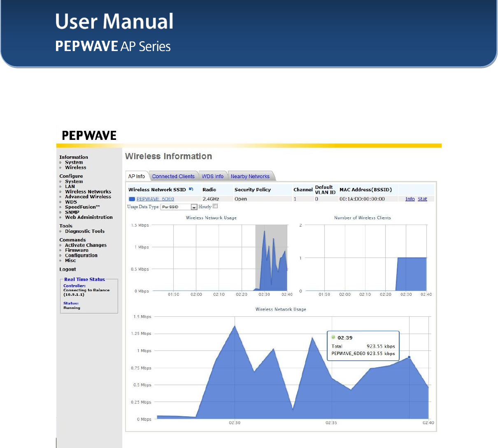
Task: Open System under Configure menu
Action: pyautogui.click(x=74, y=181)
